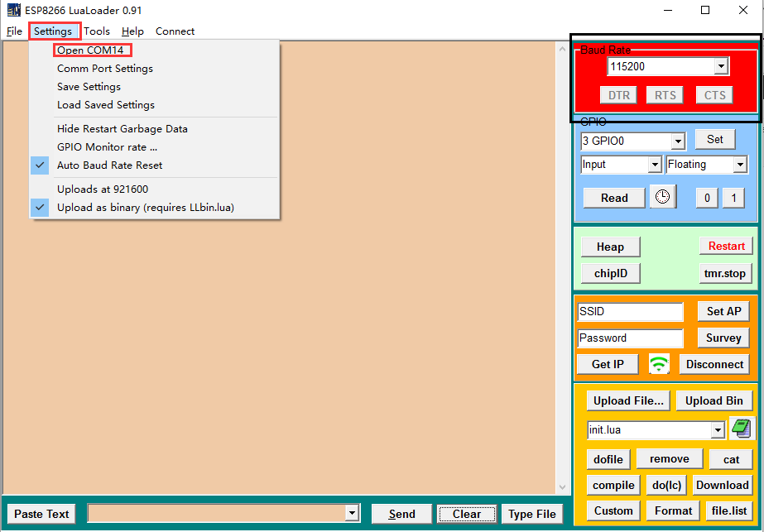This screenshot has height=532, width=764.
Task: Select Open COM14 from Settings menu
Action: click(x=155, y=50)
